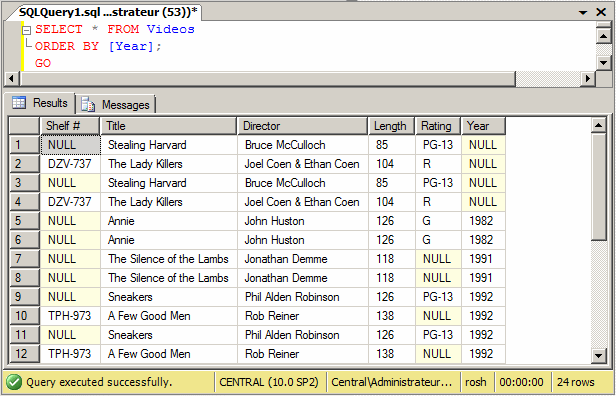Select row 1 via its row header
The image size is (616, 396).
coord(24,145)
